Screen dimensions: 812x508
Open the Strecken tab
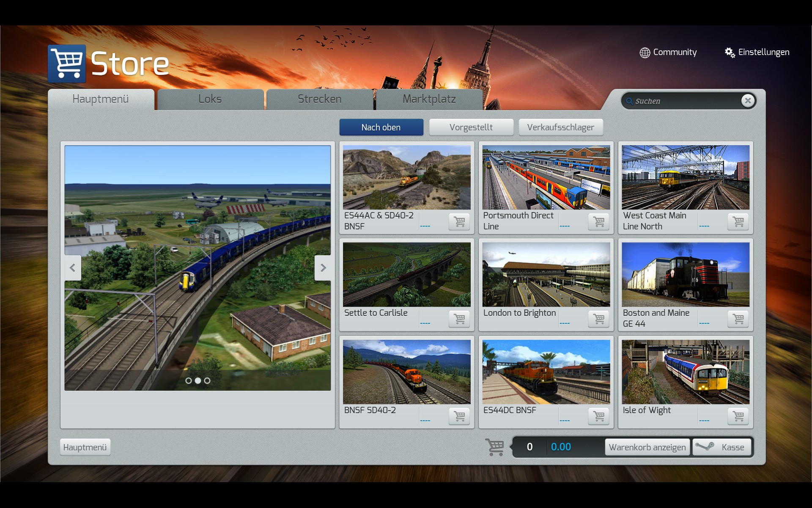[320, 99]
